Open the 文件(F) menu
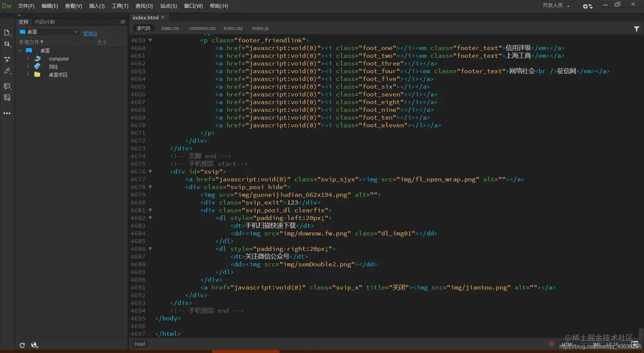This screenshot has height=353, width=644. coord(26,6)
